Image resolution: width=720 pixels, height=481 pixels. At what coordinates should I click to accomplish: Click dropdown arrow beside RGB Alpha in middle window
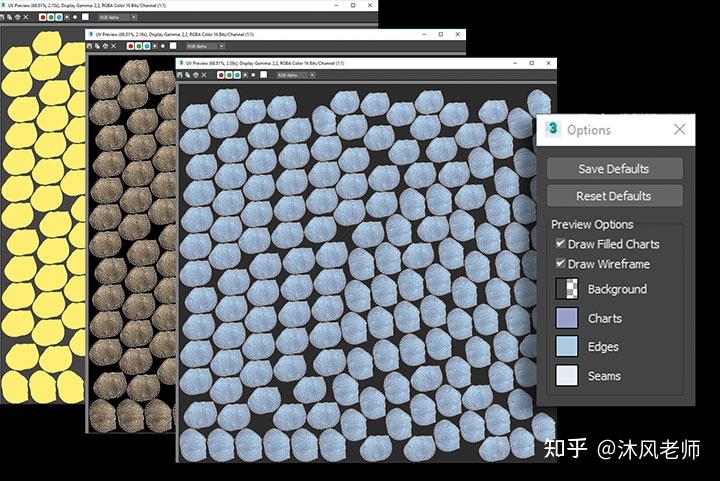222,46
